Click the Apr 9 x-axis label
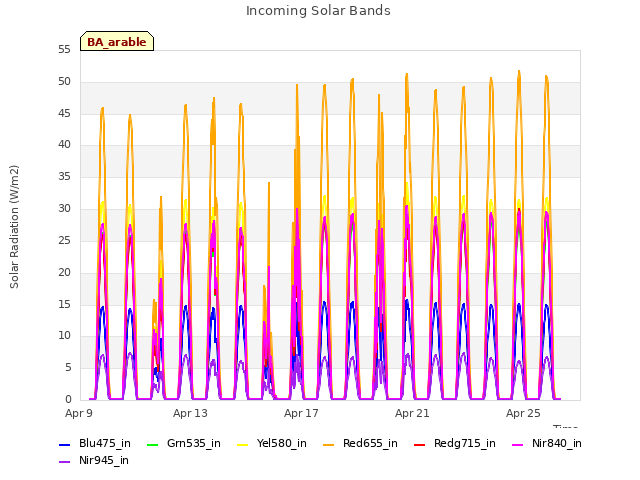Viewport: 640px width, 480px height. pyautogui.click(x=79, y=413)
